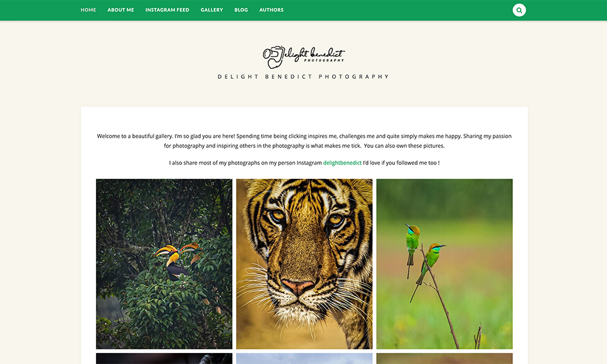This screenshot has height=364, width=607.
Task: Click the tiger's nose in photo
Action: pos(297,286)
